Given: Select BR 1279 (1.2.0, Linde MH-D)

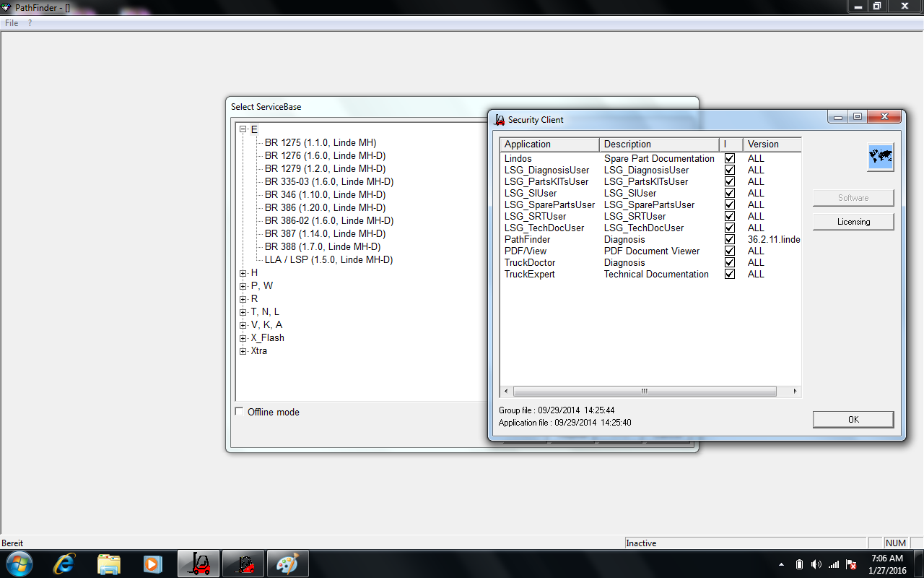Looking at the screenshot, I should tap(325, 169).
